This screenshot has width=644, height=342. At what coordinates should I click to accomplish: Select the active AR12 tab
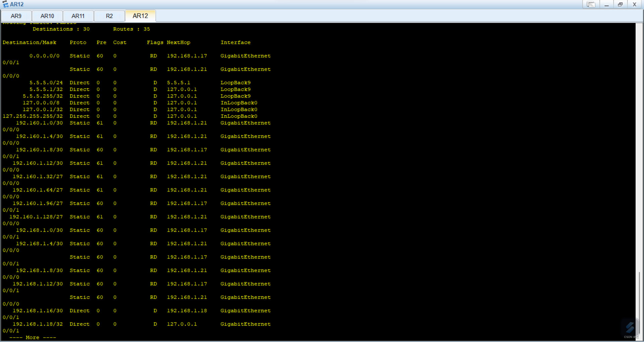pyautogui.click(x=140, y=16)
